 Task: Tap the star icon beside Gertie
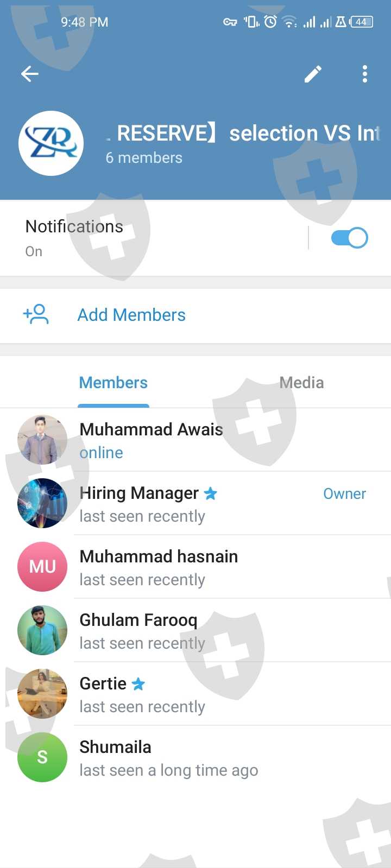coord(138,684)
